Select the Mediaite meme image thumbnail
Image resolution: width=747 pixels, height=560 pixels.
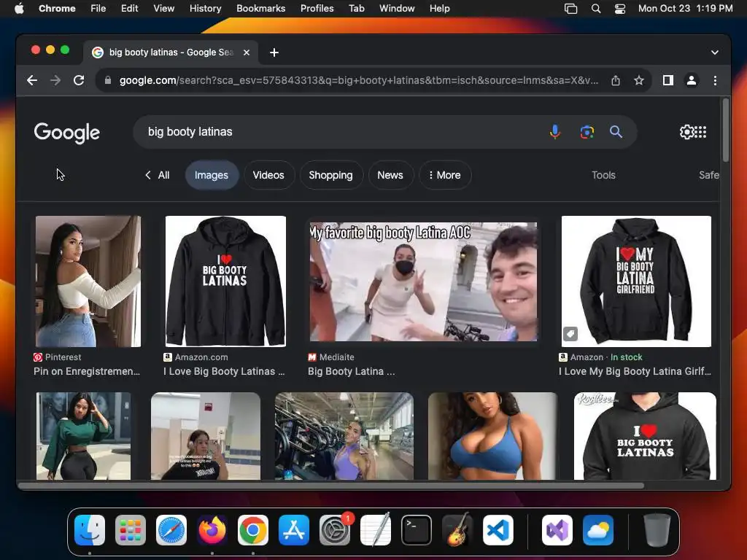(x=424, y=281)
